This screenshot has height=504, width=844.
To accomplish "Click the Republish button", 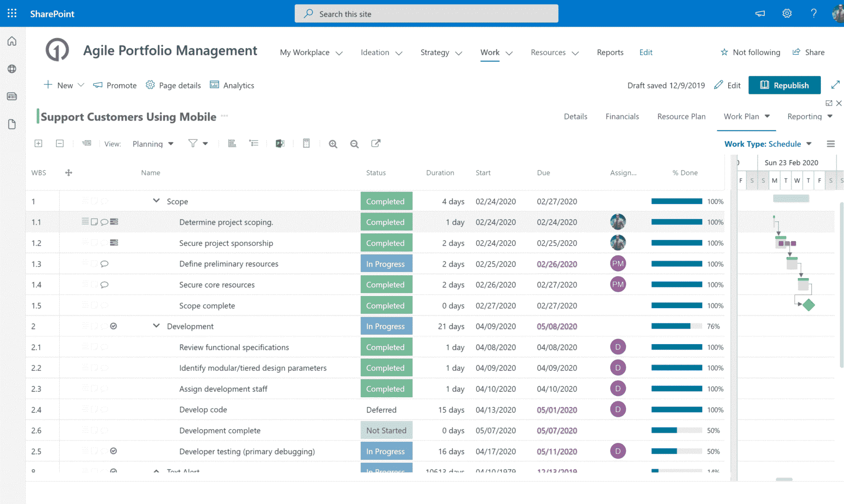I will pyautogui.click(x=784, y=85).
